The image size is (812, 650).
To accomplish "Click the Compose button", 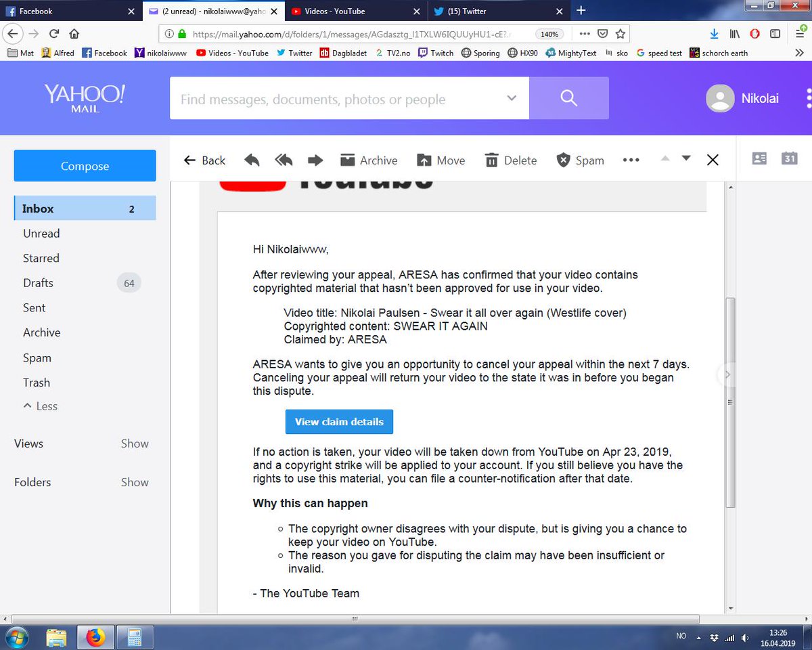I will click(85, 166).
